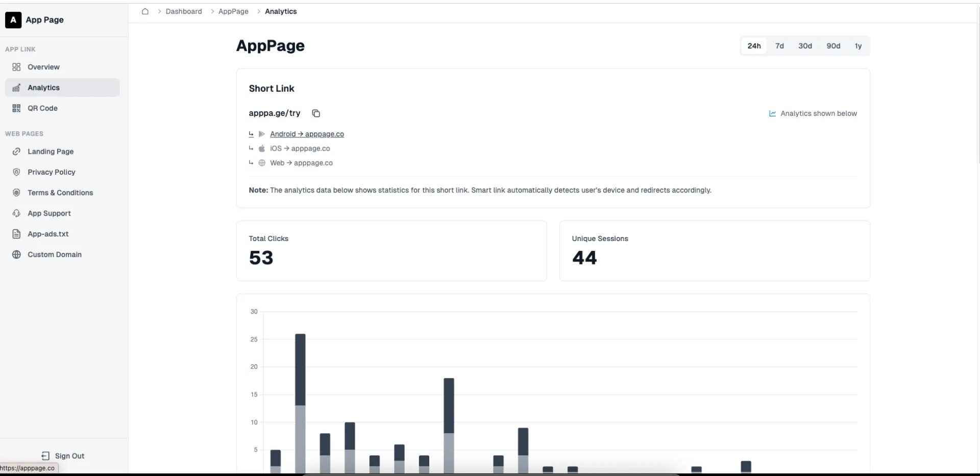Click the Short Link heading

272,88
